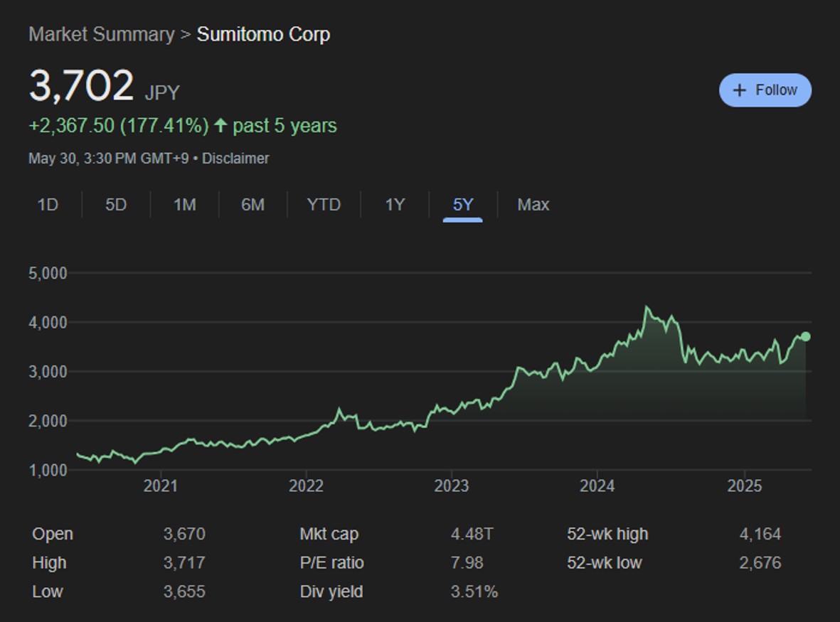Click the 2022 x-axis label
Screen dimensions: 840x622
(306, 486)
